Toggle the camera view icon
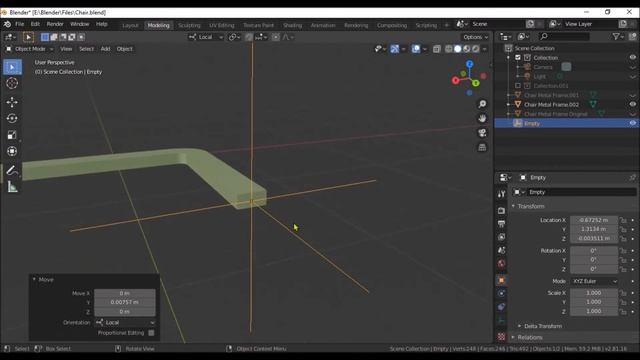The width and height of the screenshot is (640, 360). pos(482,133)
